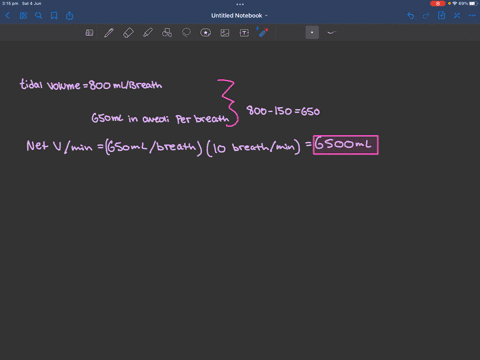
Task: Select the Pen tool
Action: (x=109, y=33)
